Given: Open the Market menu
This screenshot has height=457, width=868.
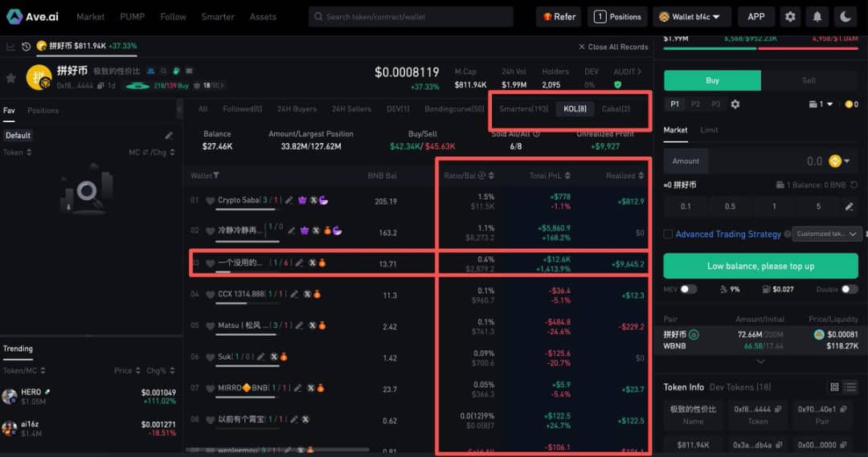Looking at the screenshot, I should click(90, 17).
